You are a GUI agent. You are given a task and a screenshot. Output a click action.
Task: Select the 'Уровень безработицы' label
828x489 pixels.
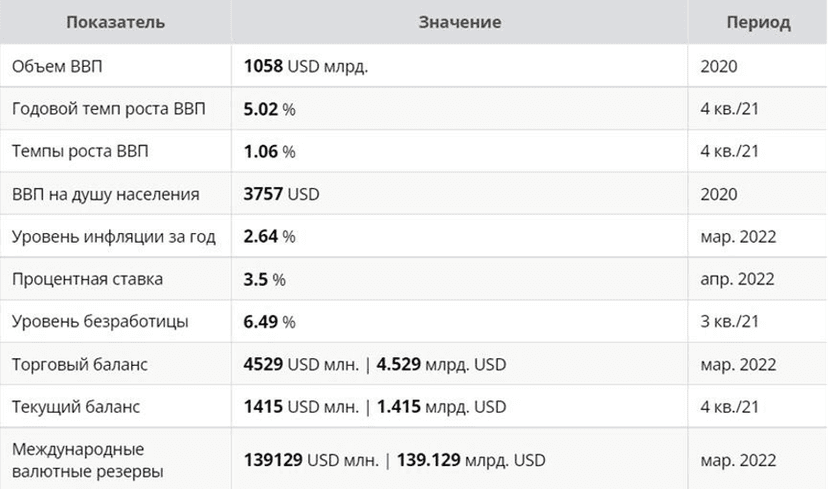100,322
